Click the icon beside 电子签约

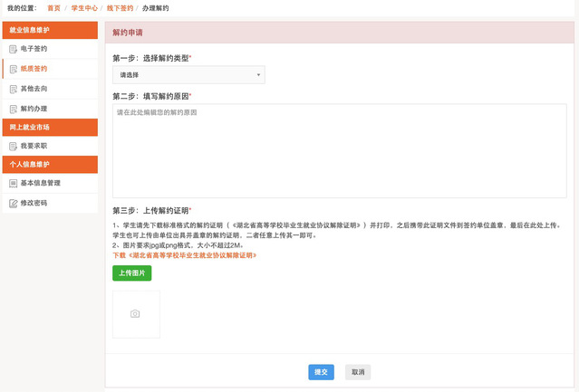12,49
